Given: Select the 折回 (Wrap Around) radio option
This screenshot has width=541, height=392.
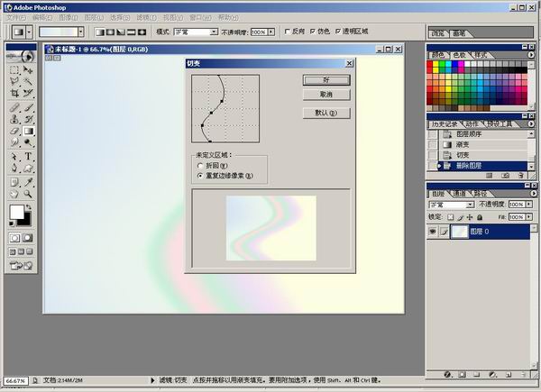Looking at the screenshot, I should 200,166.
